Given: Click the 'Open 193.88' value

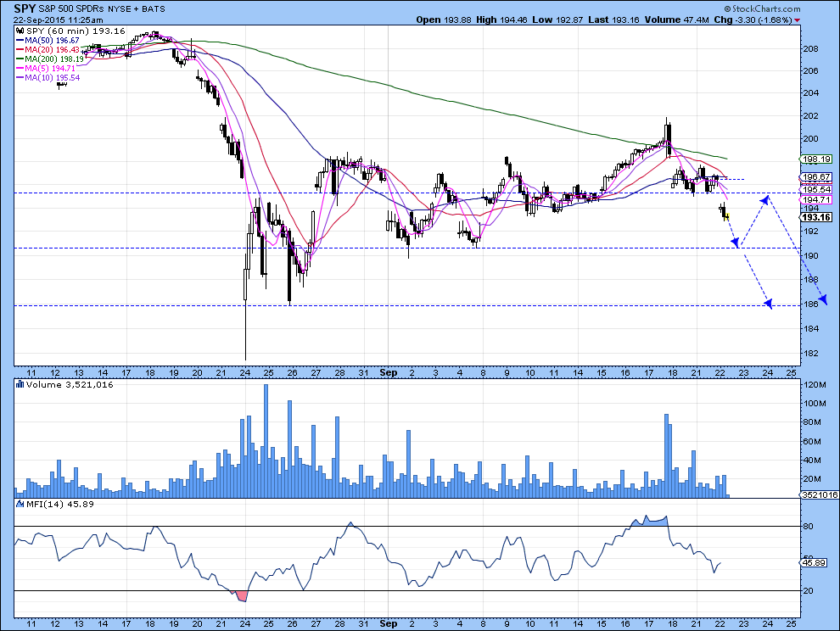Looking at the screenshot, I should pos(444,20).
